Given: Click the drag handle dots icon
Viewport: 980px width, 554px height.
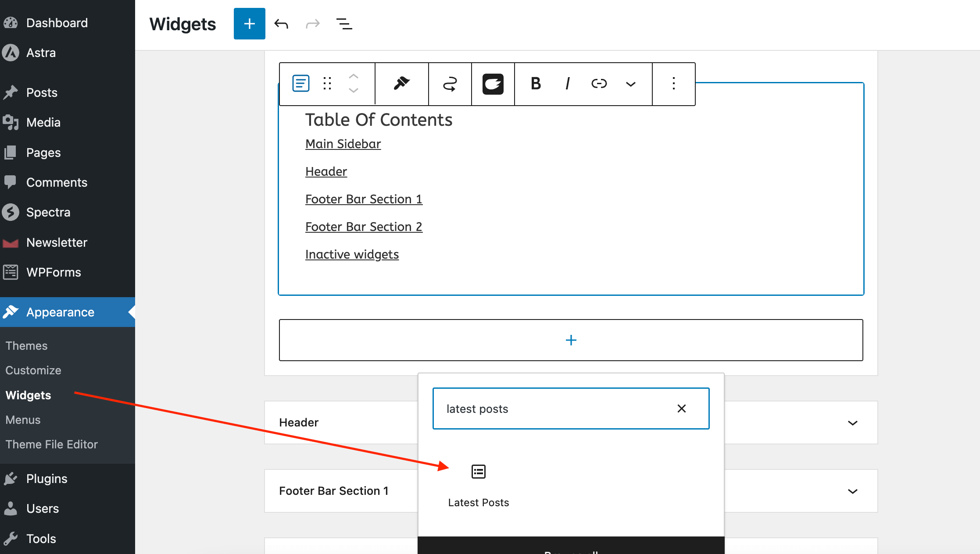Looking at the screenshot, I should click(x=327, y=83).
